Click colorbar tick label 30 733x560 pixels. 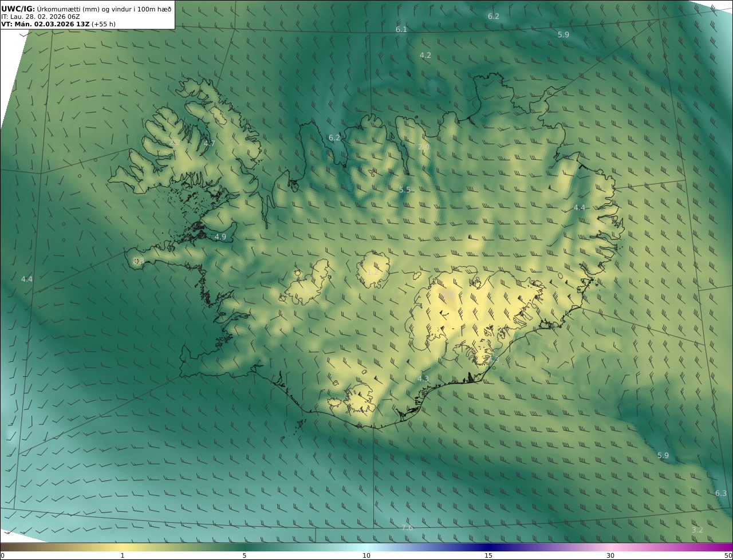(x=610, y=555)
